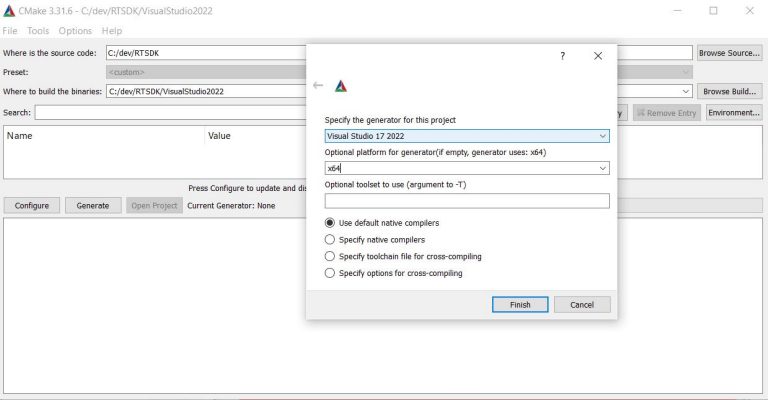Expand the build binaries path dropdown
The height and width of the screenshot is (400, 768).
tap(686, 92)
